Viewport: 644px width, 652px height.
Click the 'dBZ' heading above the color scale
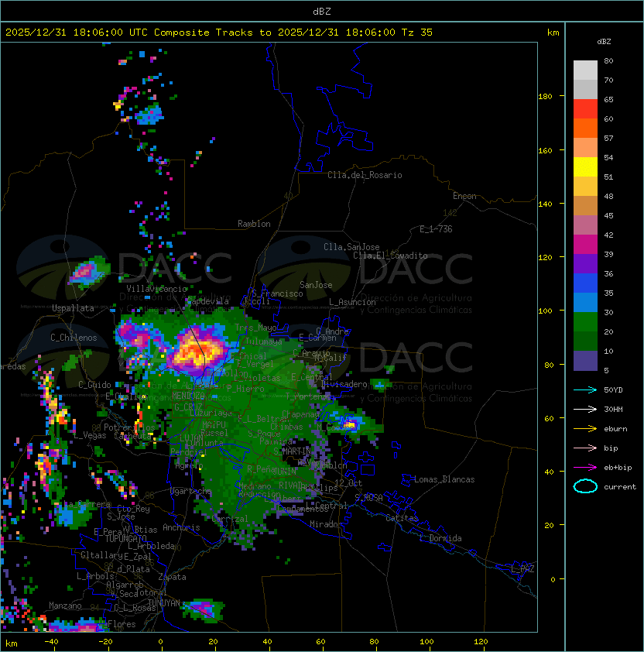click(604, 42)
